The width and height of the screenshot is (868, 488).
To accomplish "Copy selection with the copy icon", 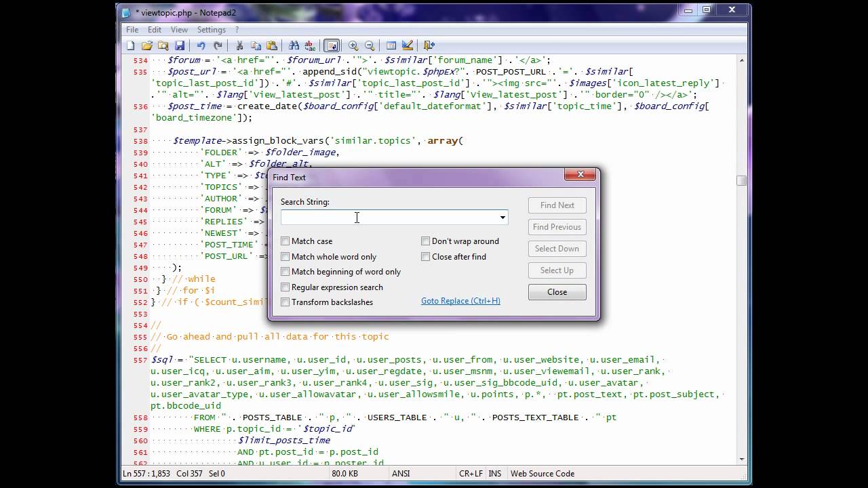I will click(x=256, y=45).
